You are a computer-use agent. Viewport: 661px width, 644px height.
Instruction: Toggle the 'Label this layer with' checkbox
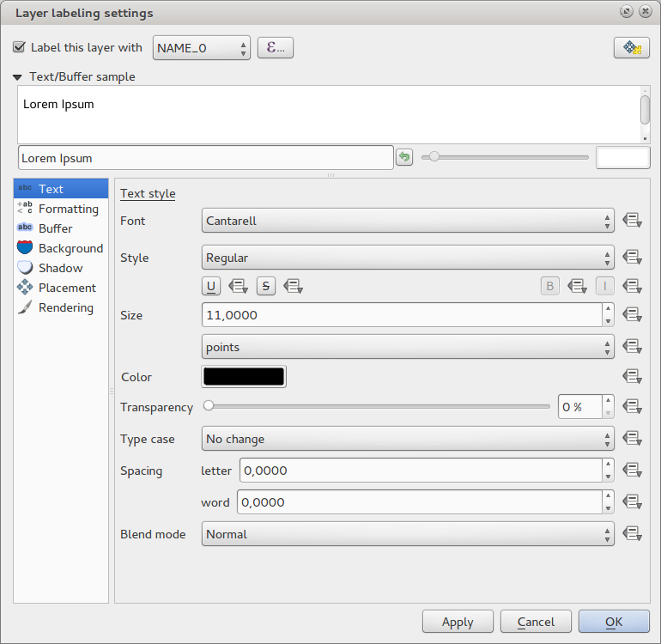click(20, 48)
